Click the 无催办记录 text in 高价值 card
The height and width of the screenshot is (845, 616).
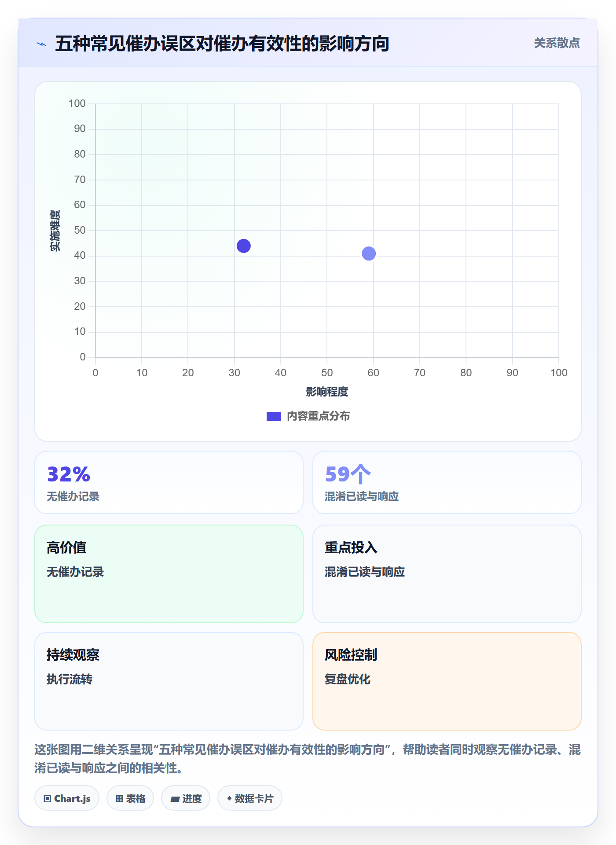75,572
